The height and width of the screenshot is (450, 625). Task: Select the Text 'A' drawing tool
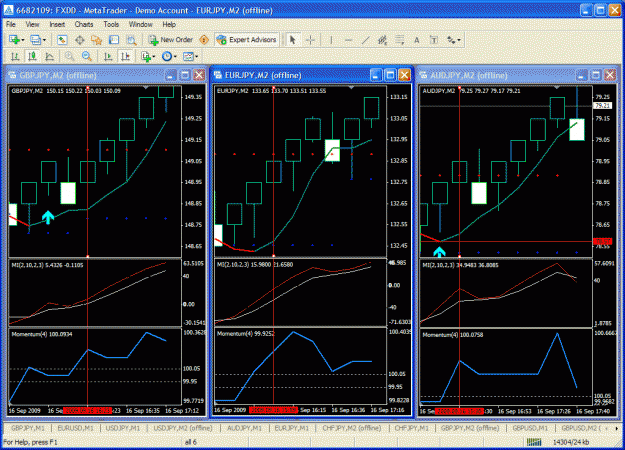[x=417, y=40]
